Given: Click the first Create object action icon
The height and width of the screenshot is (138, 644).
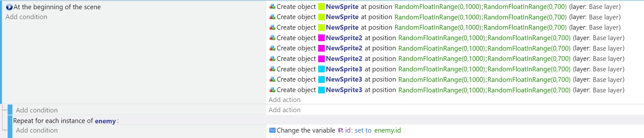Looking at the screenshot, I should (272, 7).
